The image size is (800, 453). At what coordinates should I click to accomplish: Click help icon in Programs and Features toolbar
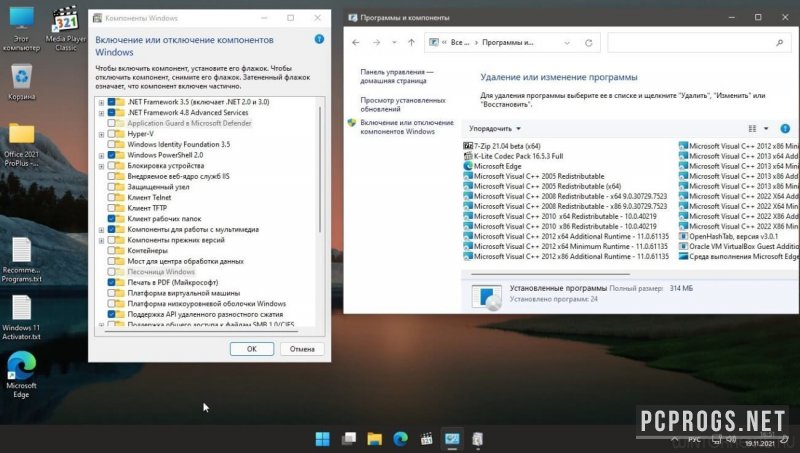(785, 129)
